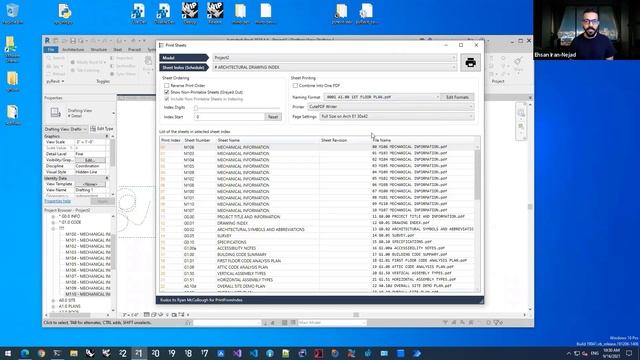Enable Combine into One PDF
The image size is (640, 360).
[x=295, y=86]
